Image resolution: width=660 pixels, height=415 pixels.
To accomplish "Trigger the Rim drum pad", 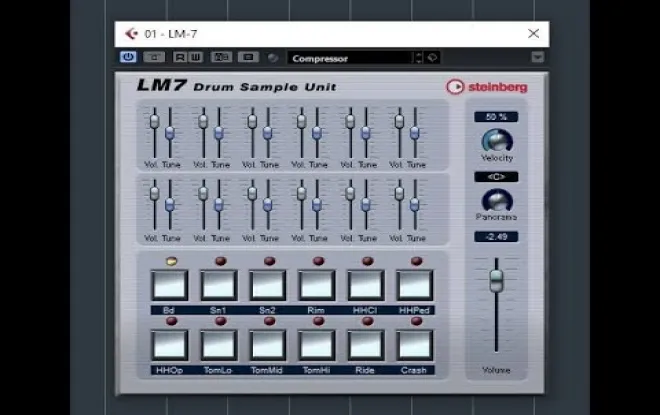I will pyautogui.click(x=317, y=285).
